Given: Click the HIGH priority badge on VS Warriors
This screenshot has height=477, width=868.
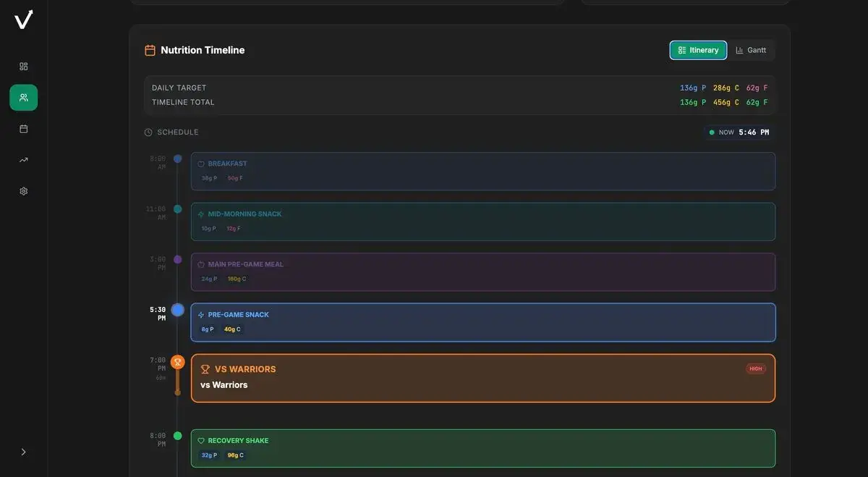Looking at the screenshot, I should 755,368.
